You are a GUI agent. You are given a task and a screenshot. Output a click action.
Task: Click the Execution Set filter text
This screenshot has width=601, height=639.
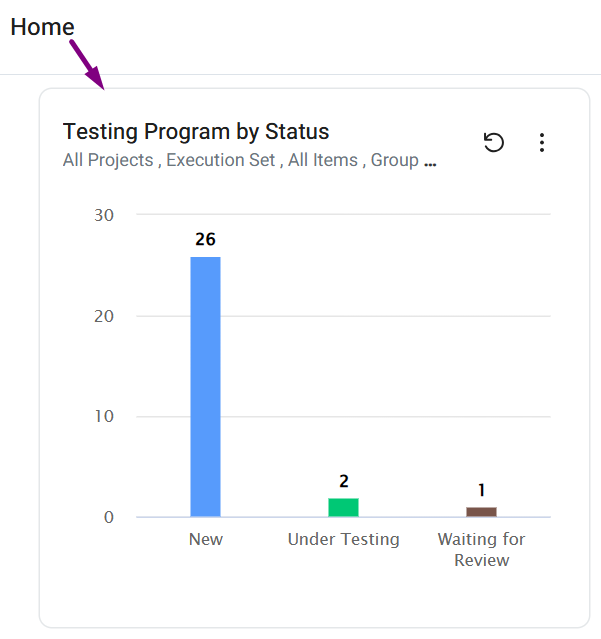point(221,160)
